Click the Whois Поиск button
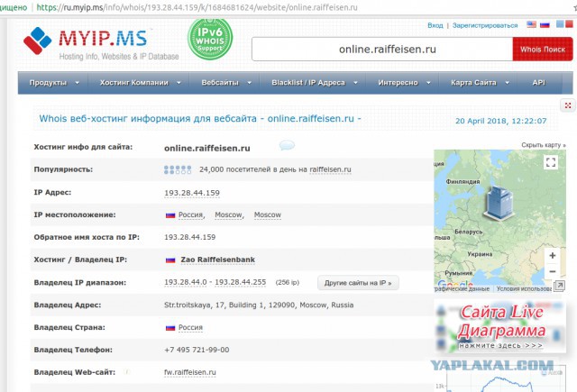 (x=543, y=50)
